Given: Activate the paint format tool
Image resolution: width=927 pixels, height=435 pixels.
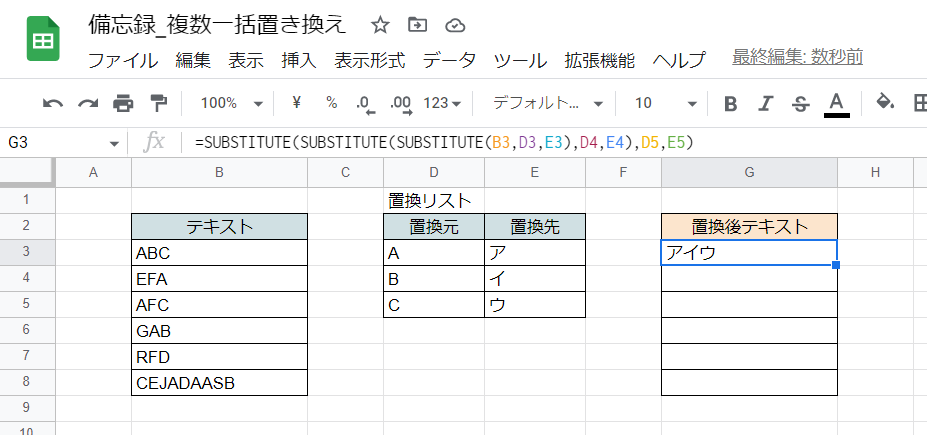Looking at the screenshot, I should point(158,103).
